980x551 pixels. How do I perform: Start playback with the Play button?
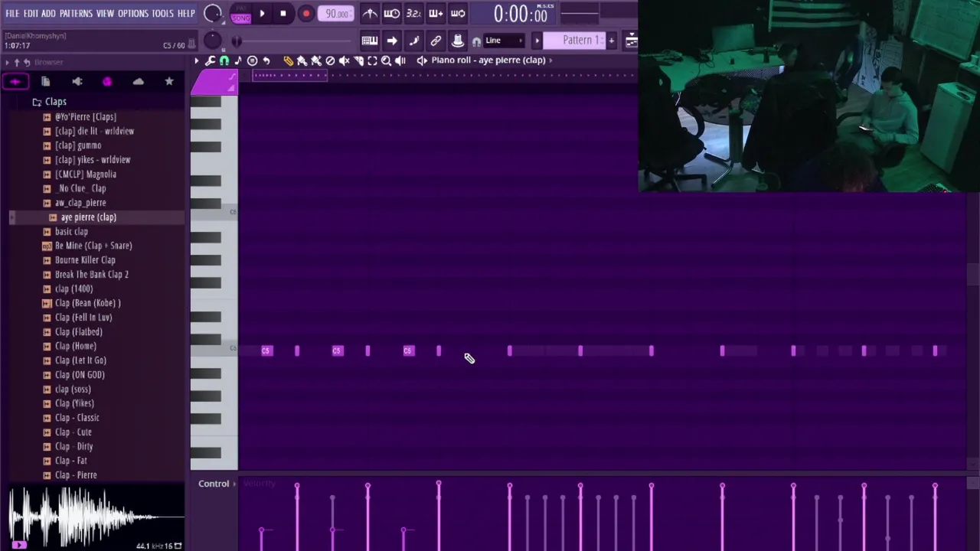point(262,14)
